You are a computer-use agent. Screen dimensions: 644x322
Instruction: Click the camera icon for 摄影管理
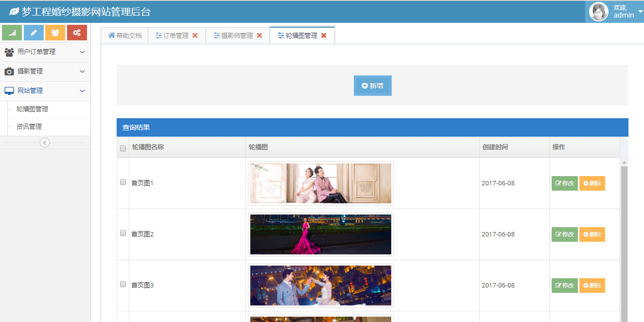pos(9,72)
